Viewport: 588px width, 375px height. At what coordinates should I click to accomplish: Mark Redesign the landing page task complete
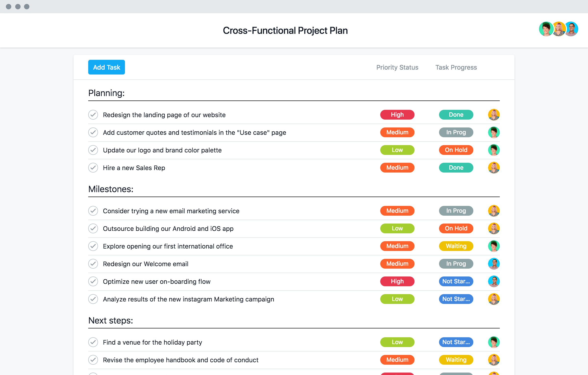click(x=93, y=115)
